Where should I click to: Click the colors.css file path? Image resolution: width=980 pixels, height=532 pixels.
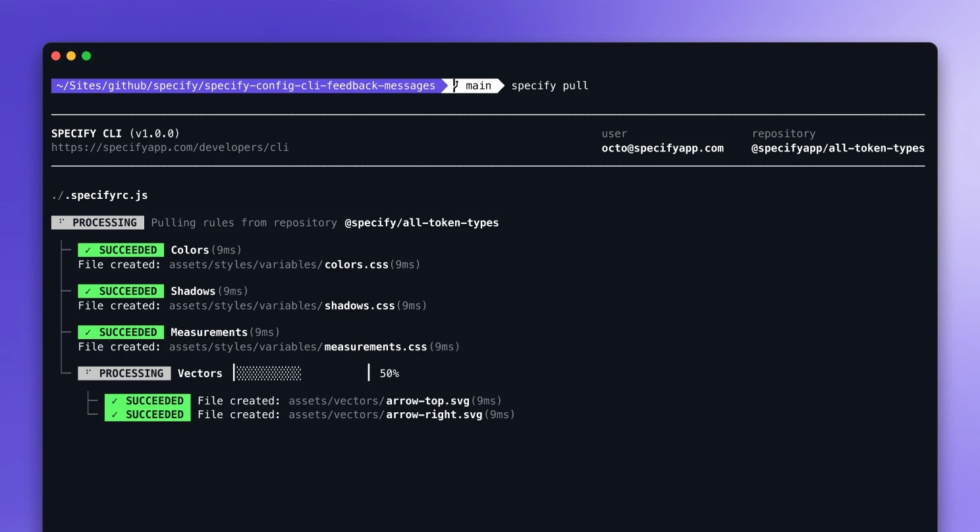coord(280,265)
